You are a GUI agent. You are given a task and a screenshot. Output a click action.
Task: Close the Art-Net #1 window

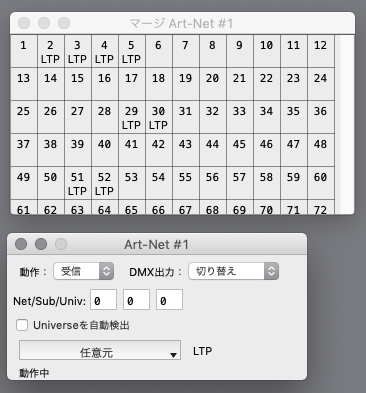pyautogui.click(x=21, y=244)
